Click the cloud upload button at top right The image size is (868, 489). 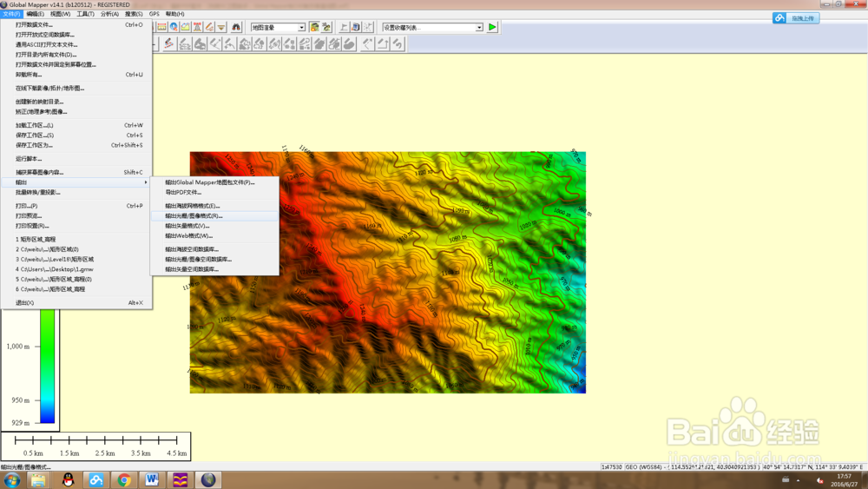(796, 18)
